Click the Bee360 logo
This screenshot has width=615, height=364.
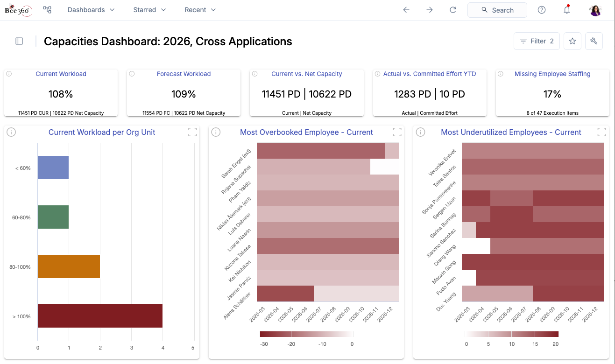click(x=18, y=10)
